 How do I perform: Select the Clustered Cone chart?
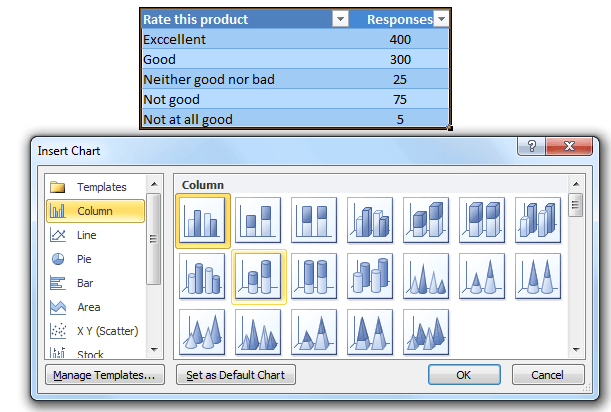pyautogui.click(x=426, y=276)
